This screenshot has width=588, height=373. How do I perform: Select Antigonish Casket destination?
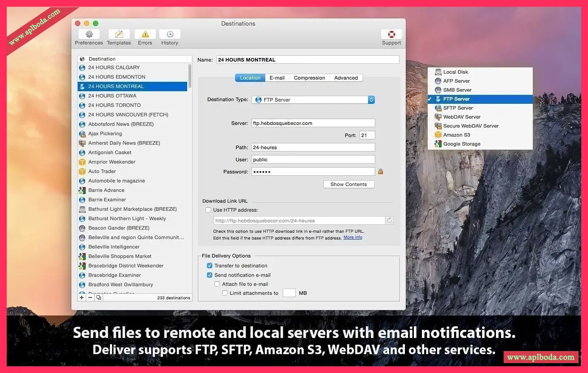[132, 152]
